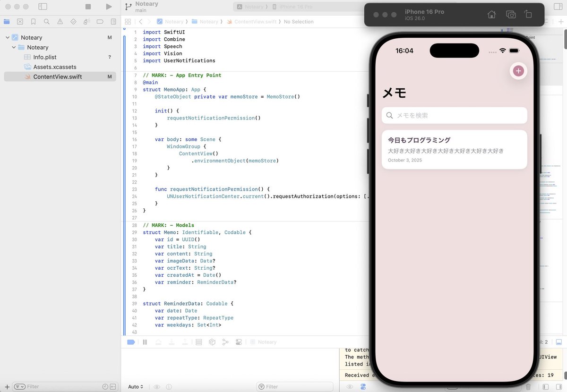Tap the pink add memo button

(518, 71)
